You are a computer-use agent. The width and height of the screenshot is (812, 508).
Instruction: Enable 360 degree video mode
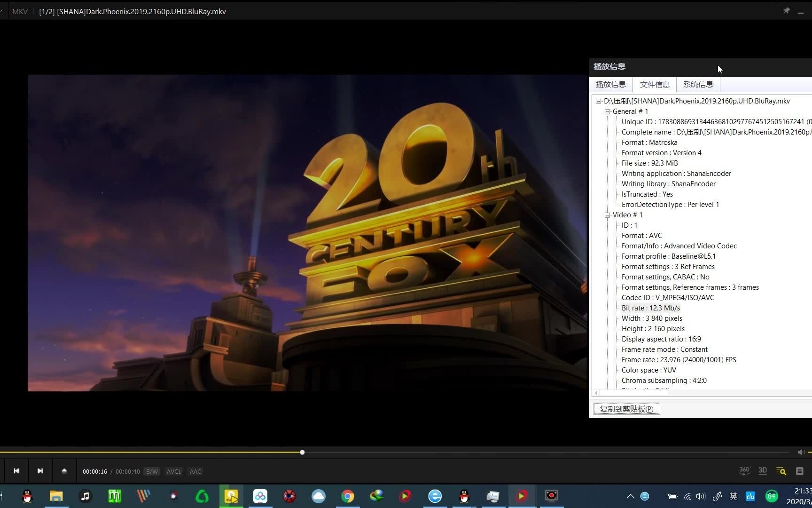744,470
